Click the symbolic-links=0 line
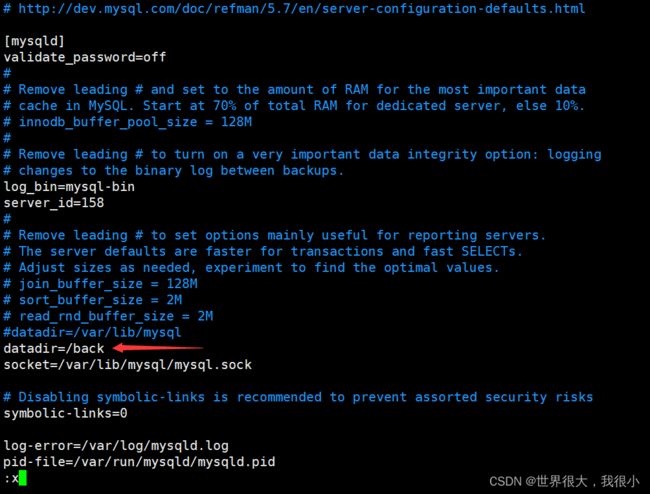 [65, 413]
